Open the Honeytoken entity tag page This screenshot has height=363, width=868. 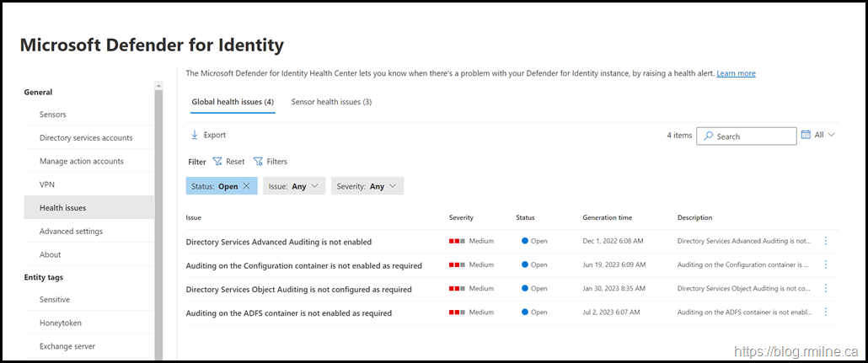[61, 323]
